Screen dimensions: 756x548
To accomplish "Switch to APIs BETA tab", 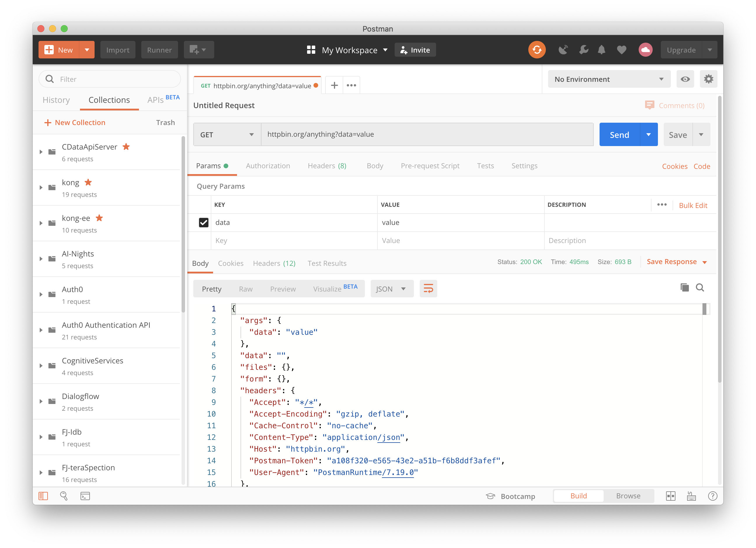I will pos(163,99).
